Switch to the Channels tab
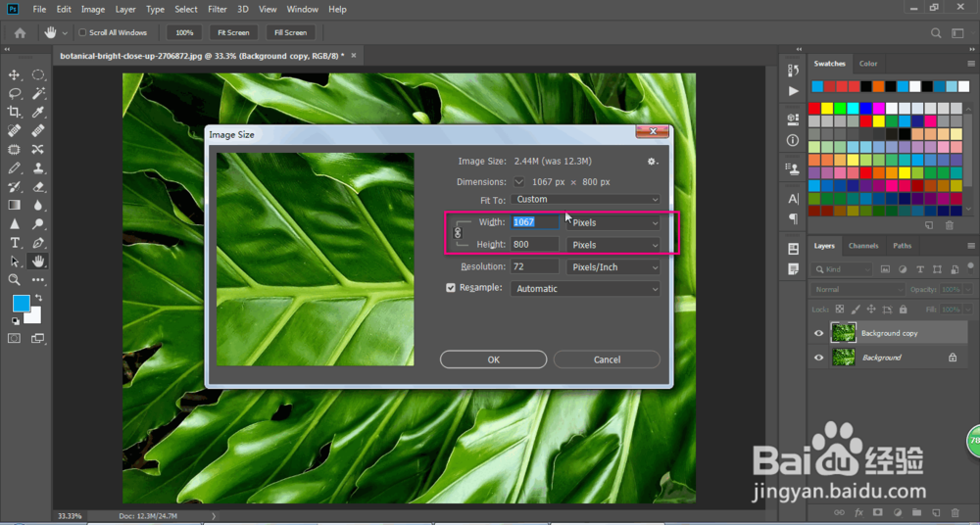Screen dimensions: 980x525 point(863,246)
